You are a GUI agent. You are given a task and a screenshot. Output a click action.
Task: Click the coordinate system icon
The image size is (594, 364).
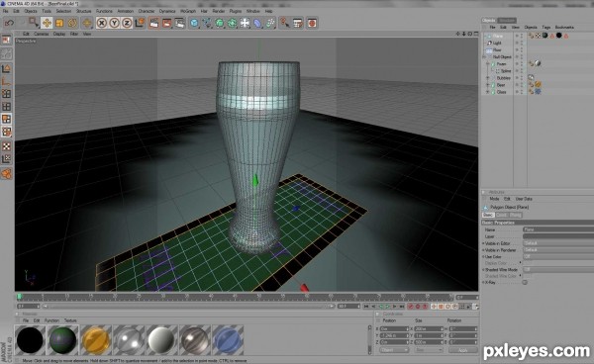coord(140,23)
